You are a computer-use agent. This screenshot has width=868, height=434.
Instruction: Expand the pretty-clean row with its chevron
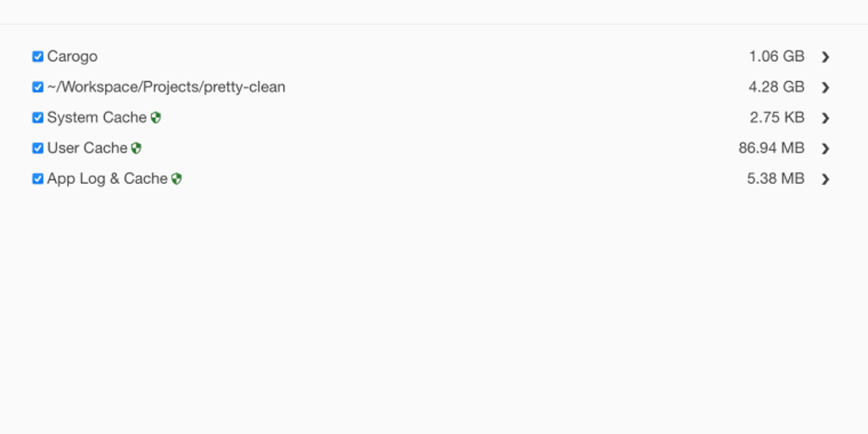point(826,87)
